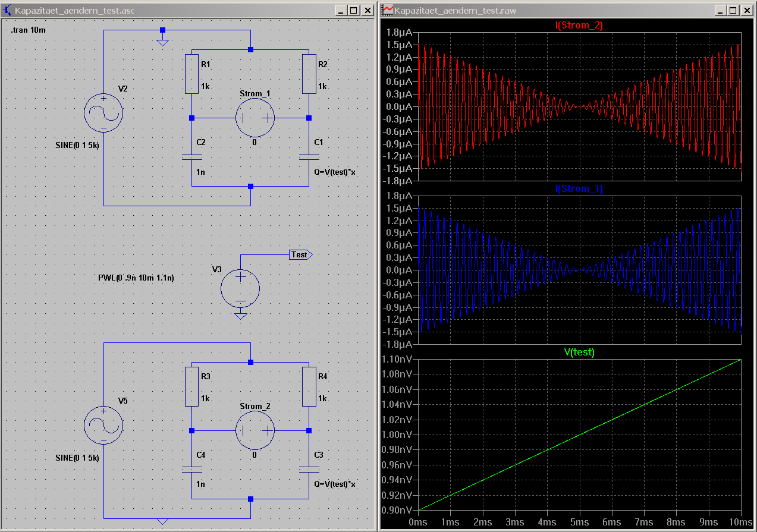Select resistor R2 in the schematic
The width and height of the screenshot is (757, 532).
(309, 74)
